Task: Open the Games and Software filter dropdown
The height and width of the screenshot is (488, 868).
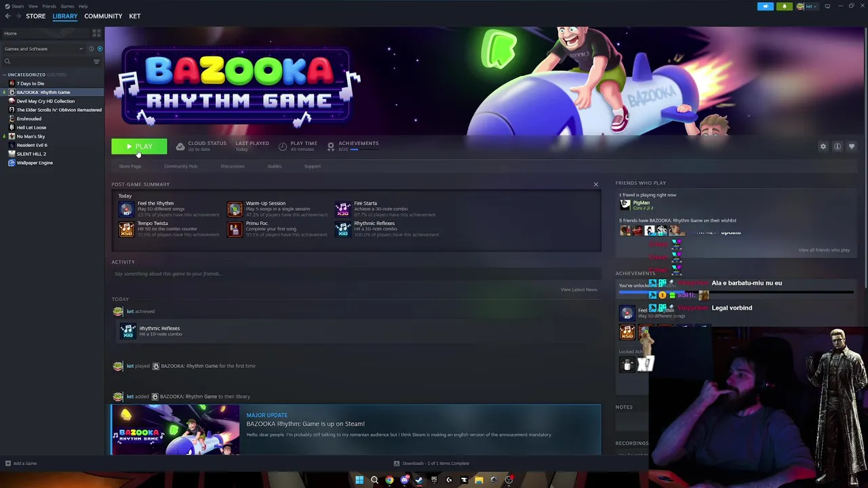Action: (43, 49)
